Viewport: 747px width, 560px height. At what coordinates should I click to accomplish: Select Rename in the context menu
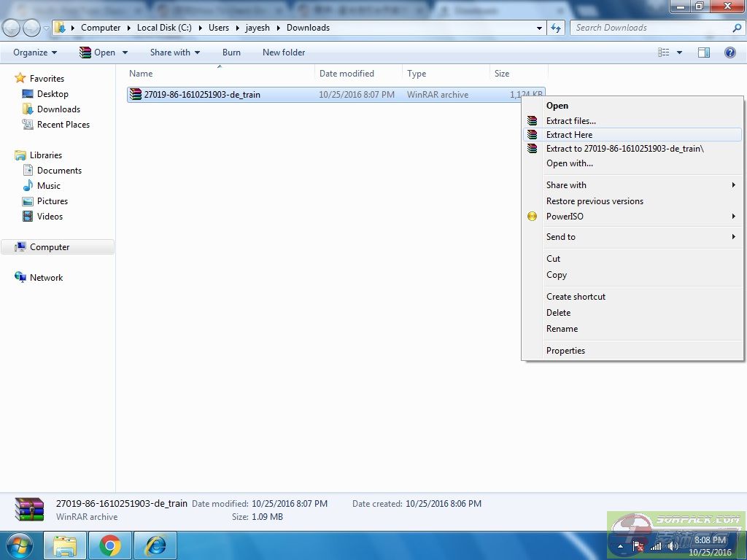pos(562,329)
